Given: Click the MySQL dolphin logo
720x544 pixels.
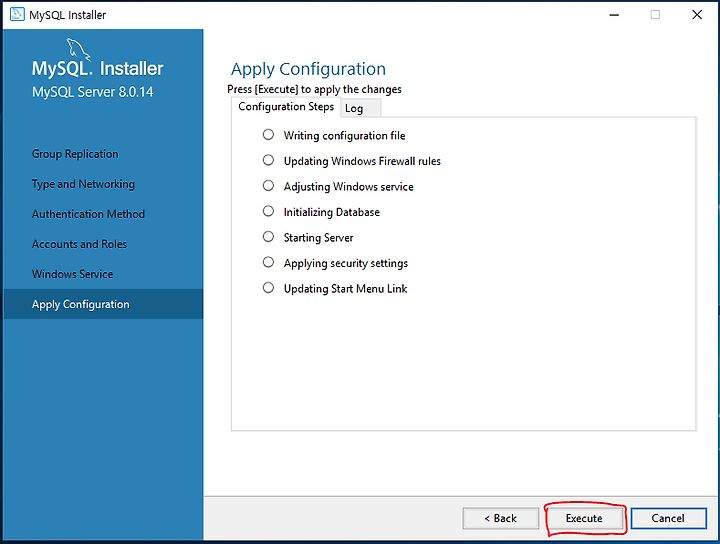Looking at the screenshot, I should pos(78,49).
